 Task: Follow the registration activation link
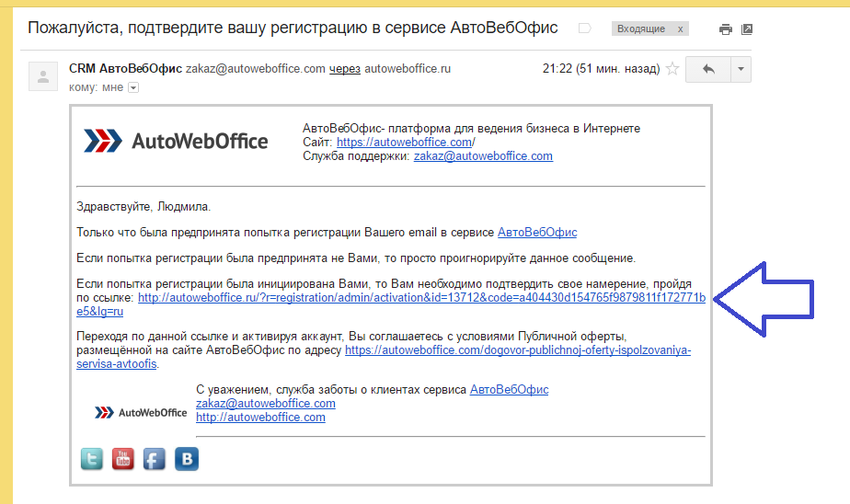click(x=421, y=298)
